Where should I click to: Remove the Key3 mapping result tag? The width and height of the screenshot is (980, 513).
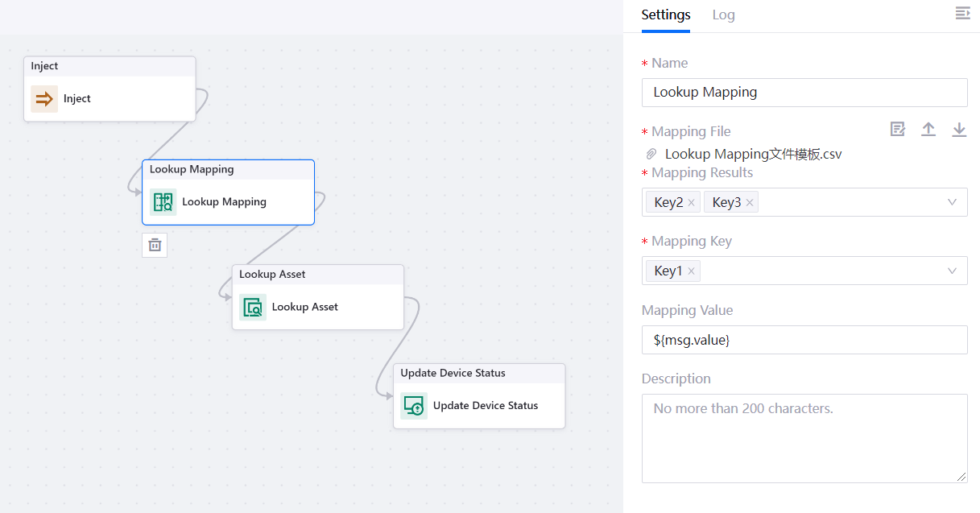[x=749, y=202]
